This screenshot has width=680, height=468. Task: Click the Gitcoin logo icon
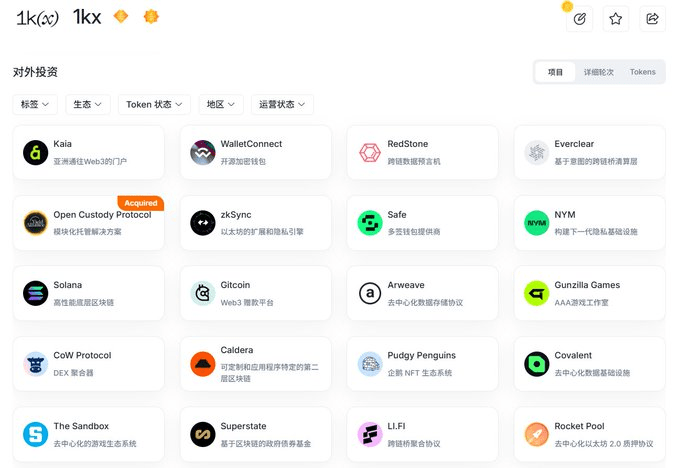203,294
